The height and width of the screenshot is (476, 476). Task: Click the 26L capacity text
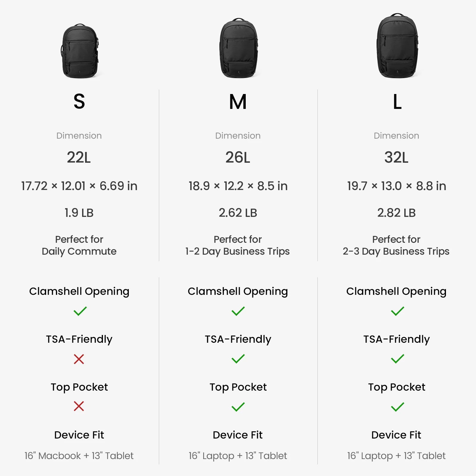238,157
